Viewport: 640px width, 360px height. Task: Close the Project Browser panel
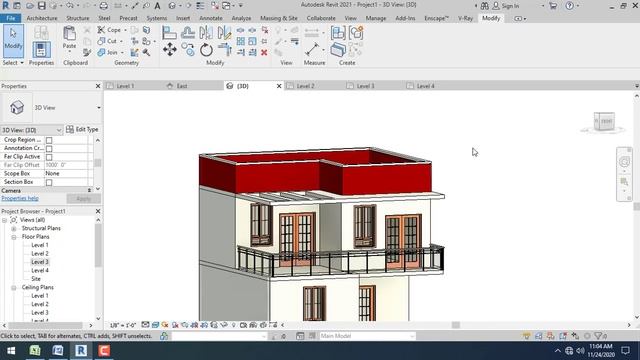click(x=98, y=211)
